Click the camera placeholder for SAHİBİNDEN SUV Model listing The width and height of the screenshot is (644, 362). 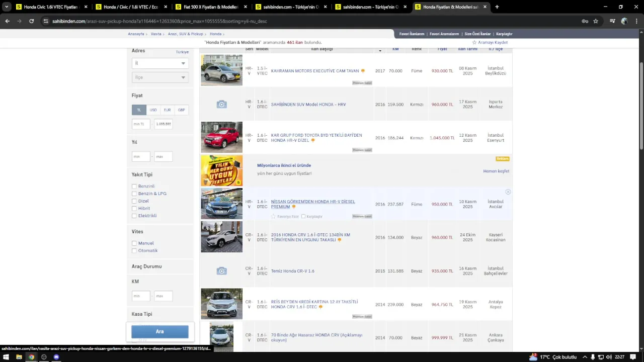[221, 104]
